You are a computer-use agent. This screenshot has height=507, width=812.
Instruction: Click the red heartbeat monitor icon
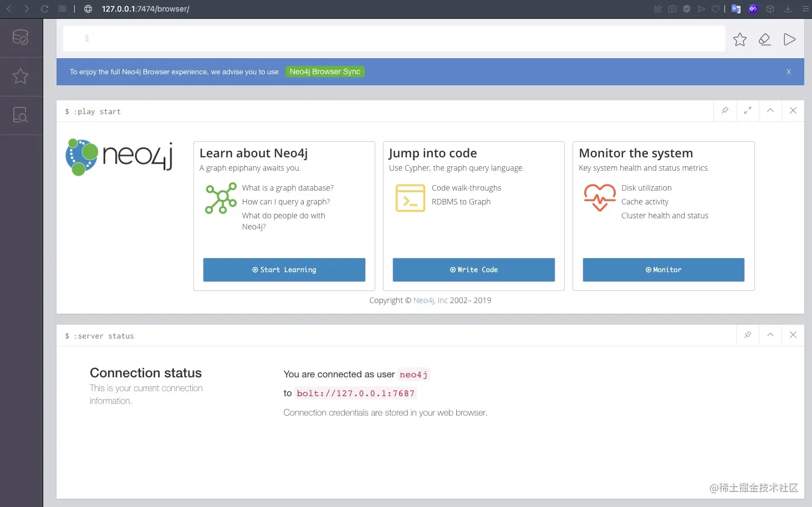[600, 198]
